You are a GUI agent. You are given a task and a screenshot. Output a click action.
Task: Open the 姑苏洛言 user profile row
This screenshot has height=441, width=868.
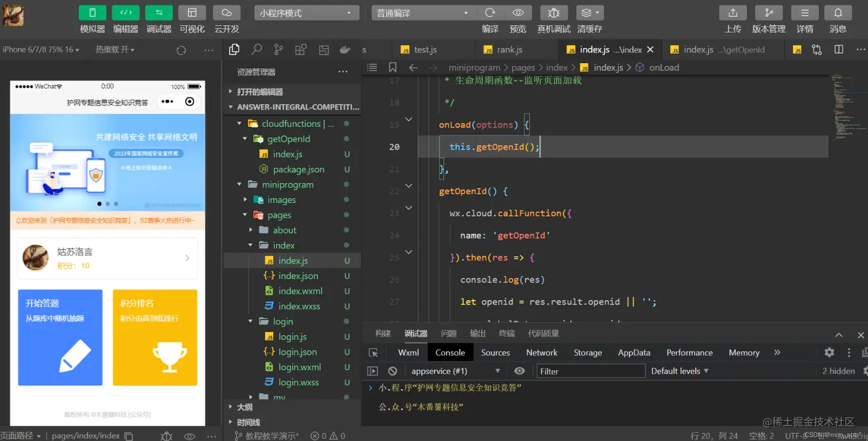click(x=107, y=258)
